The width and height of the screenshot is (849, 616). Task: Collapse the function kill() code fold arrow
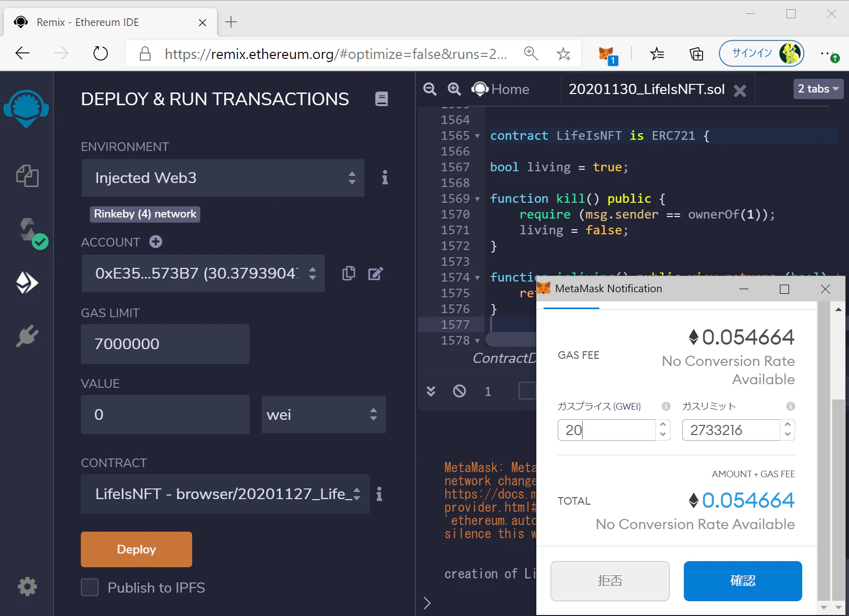pos(477,199)
